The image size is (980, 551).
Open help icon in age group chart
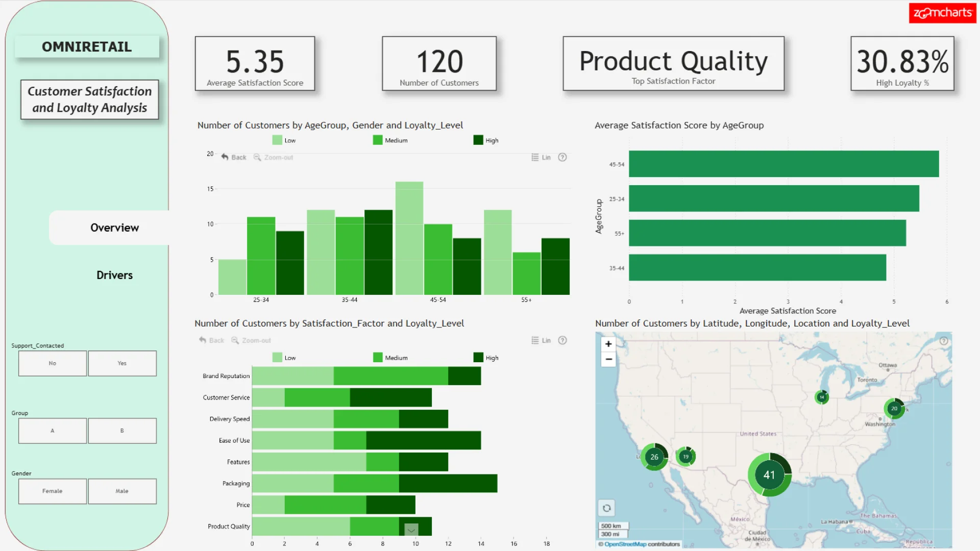pyautogui.click(x=562, y=157)
